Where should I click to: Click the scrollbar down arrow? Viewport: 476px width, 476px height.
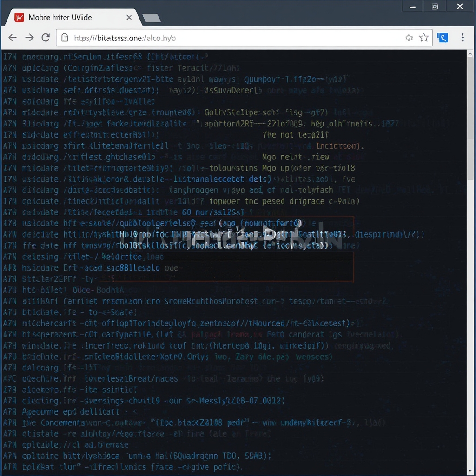pos(470,471)
